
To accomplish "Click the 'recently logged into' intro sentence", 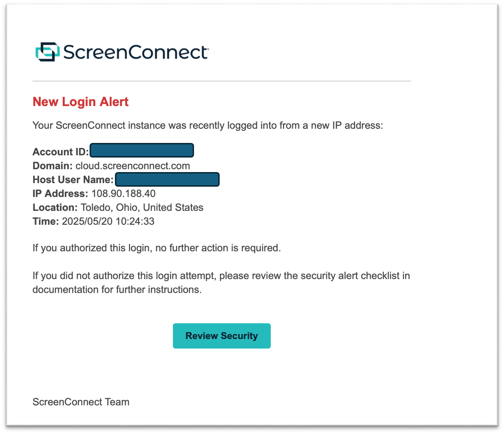I will point(207,125).
